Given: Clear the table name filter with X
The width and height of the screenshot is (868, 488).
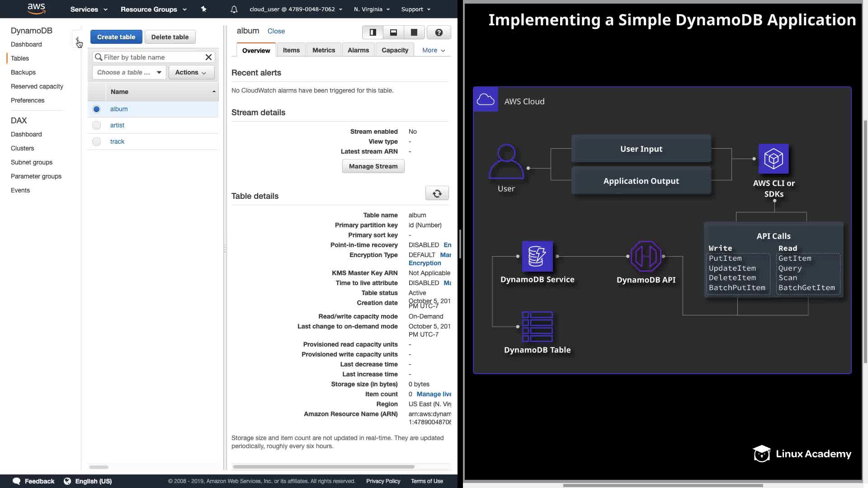Looking at the screenshot, I should [x=208, y=57].
